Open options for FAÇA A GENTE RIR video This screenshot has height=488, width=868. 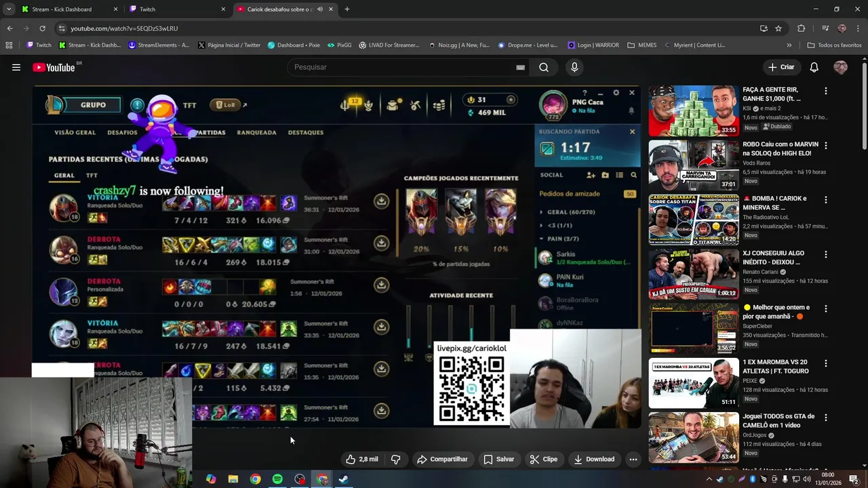825,91
